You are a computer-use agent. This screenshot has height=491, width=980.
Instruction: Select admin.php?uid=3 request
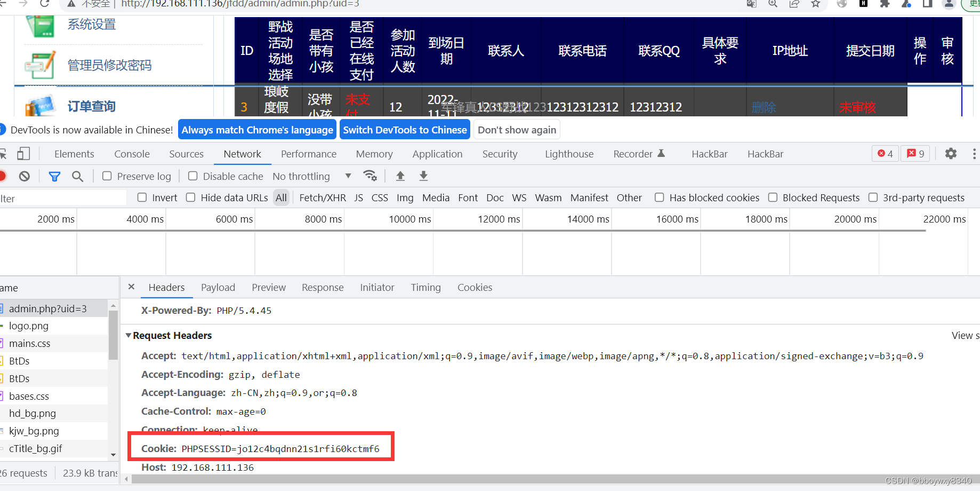point(53,308)
